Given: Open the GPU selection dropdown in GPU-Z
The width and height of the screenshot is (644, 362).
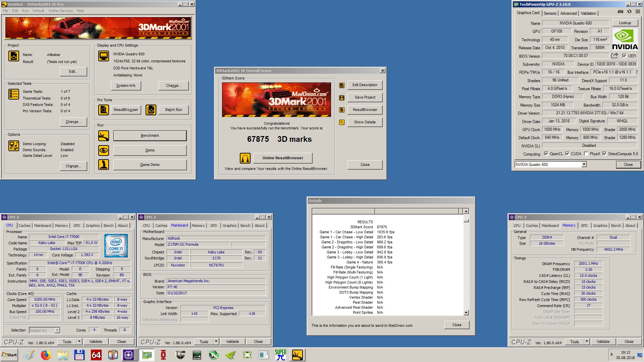Looking at the screenshot, I should [584, 164].
